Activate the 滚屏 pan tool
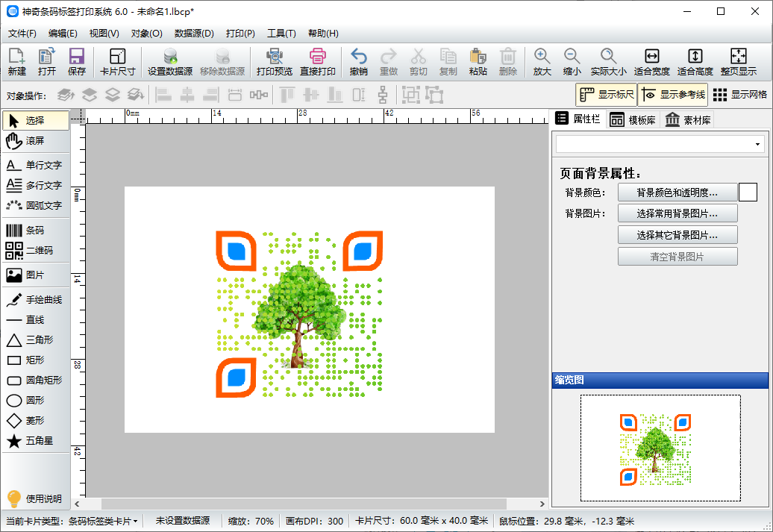Screen dimensions: 773x532 click(x=36, y=141)
